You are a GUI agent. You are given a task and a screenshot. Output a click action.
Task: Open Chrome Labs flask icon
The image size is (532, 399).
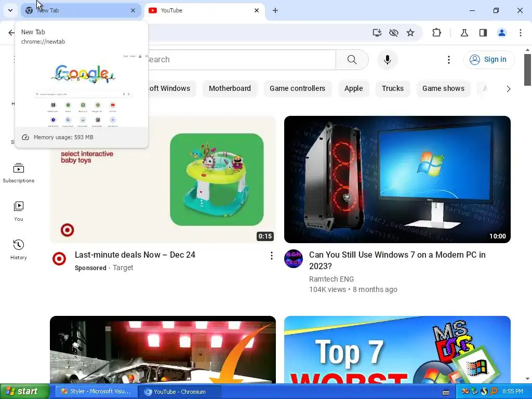point(464,33)
